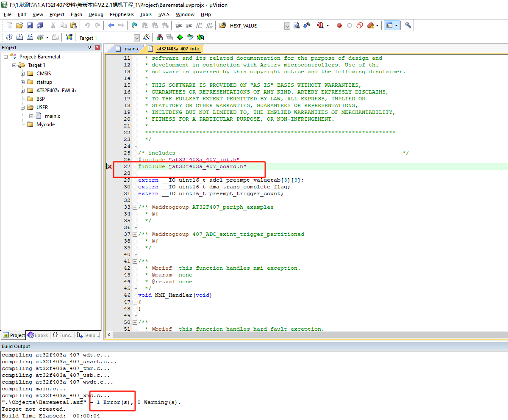Expand the AT32F407x_FWLib folder
Image resolution: width=508 pixels, height=420 pixels.
[23, 91]
